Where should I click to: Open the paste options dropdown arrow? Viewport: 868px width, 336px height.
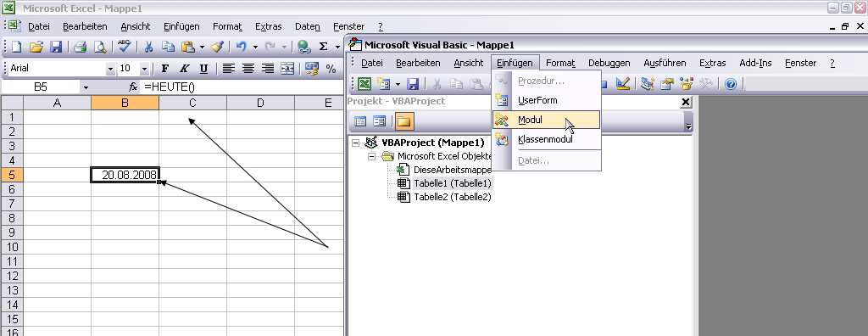click(202, 48)
